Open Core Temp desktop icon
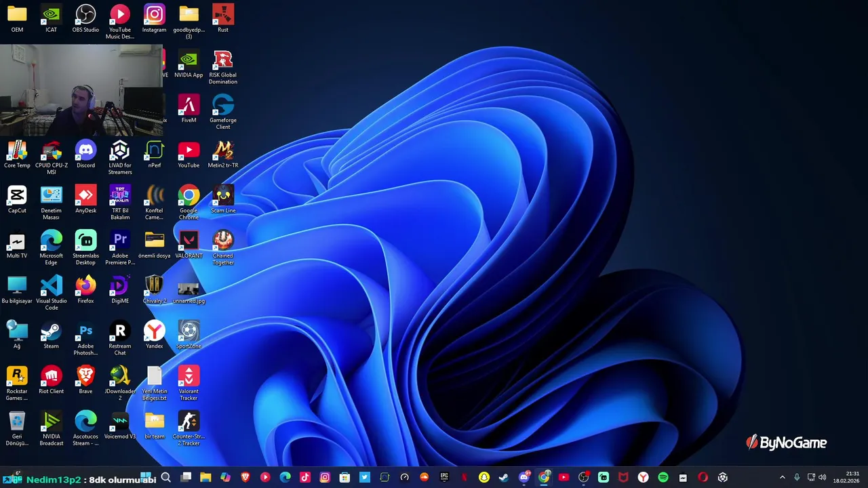The height and width of the screenshot is (488, 868). (x=17, y=154)
